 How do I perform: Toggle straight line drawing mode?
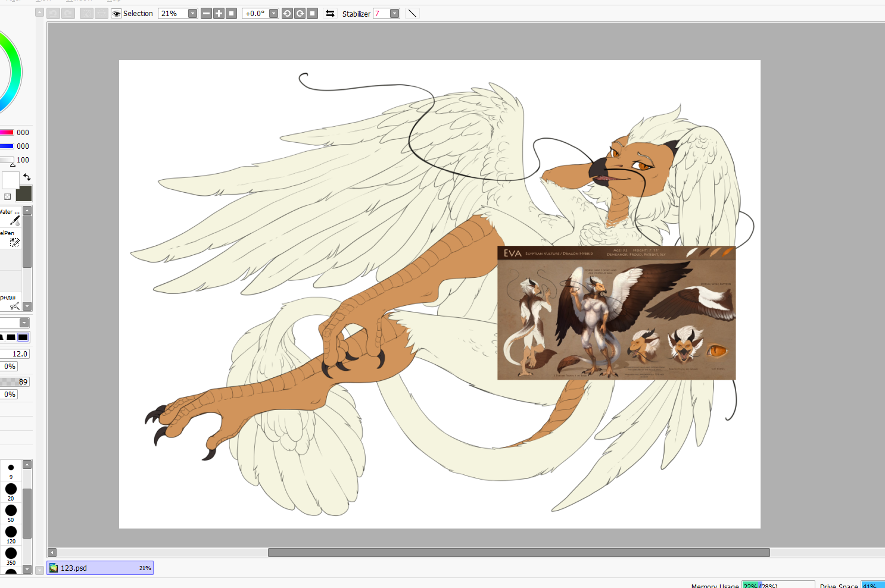tap(412, 14)
